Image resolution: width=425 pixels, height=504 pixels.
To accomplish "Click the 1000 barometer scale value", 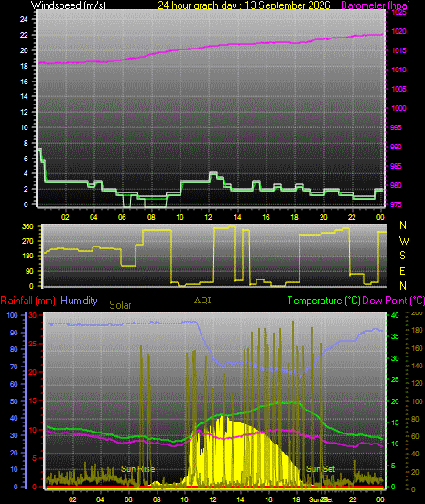I will [398, 108].
